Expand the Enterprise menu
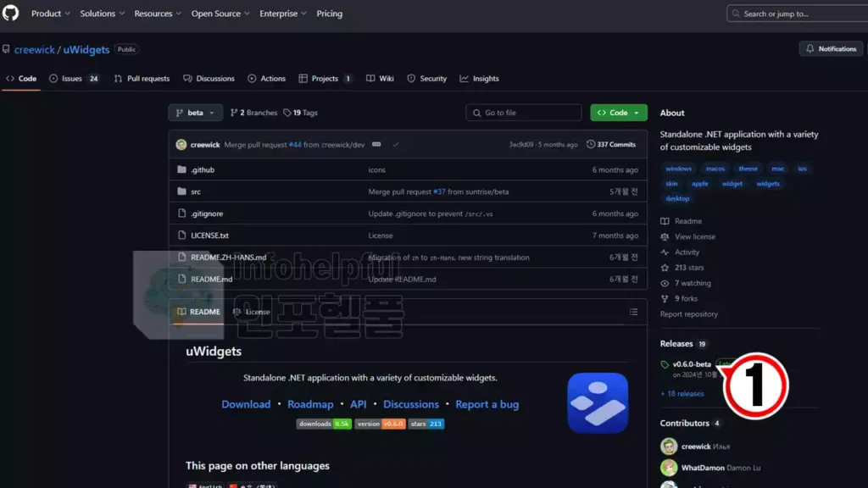868x488 pixels. [282, 14]
